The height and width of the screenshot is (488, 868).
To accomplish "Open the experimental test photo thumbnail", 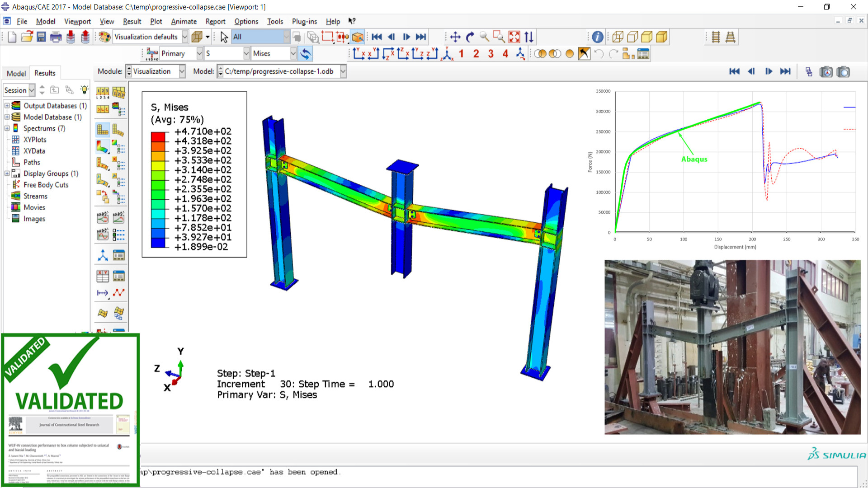I will coord(732,347).
